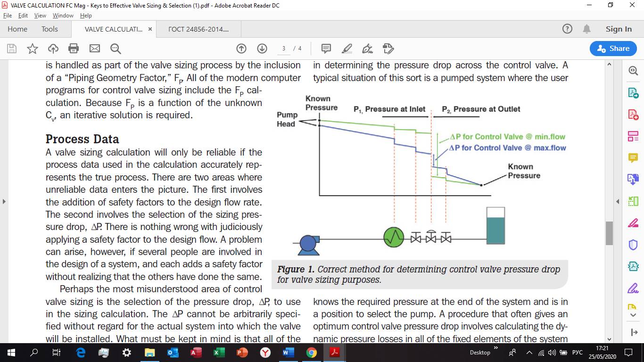Click the page number field
Image resolution: width=644 pixels, height=362 pixels.
(x=283, y=49)
